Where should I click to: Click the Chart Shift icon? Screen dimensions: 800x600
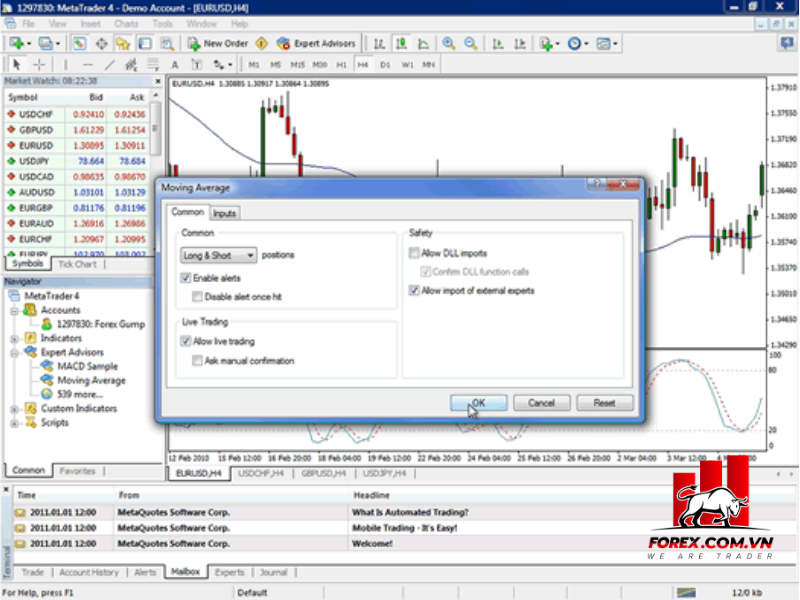coord(520,44)
